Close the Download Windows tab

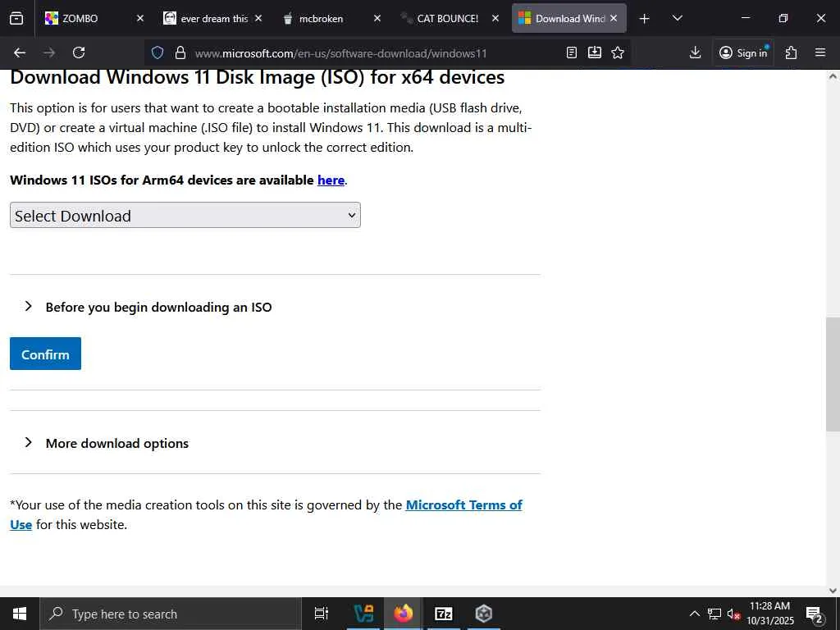point(614,18)
